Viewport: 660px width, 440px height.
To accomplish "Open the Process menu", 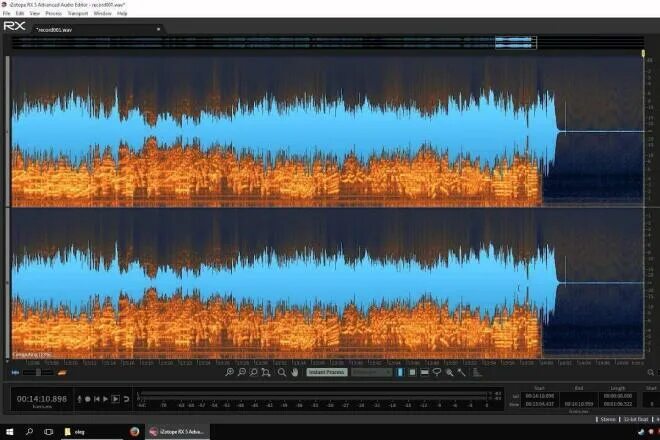I will [x=53, y=13].
